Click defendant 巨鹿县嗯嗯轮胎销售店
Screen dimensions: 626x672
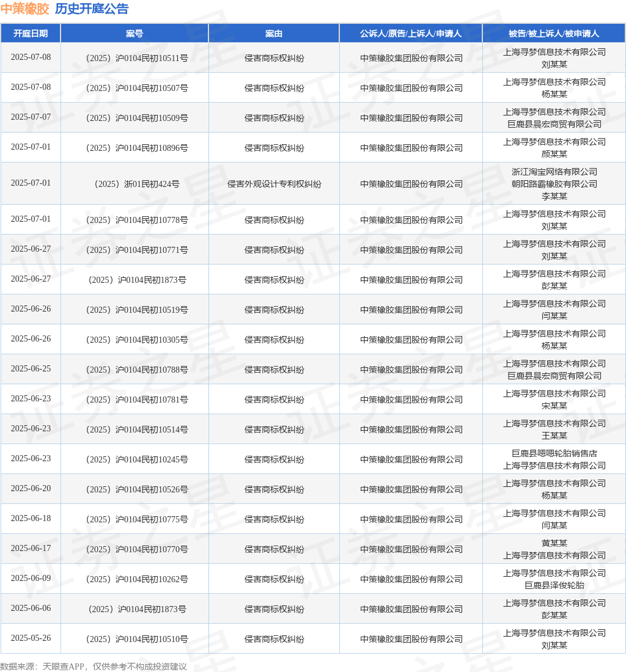point(554,453)
